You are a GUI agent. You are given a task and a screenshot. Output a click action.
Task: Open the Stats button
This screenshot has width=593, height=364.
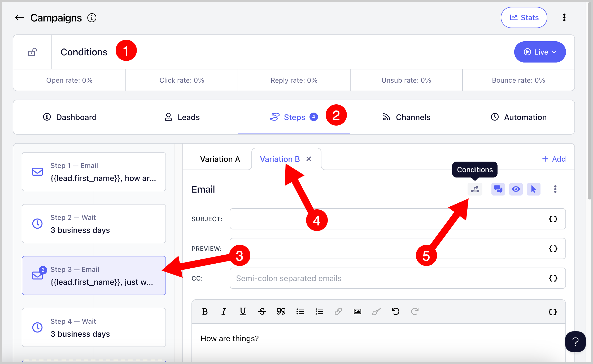524,17
